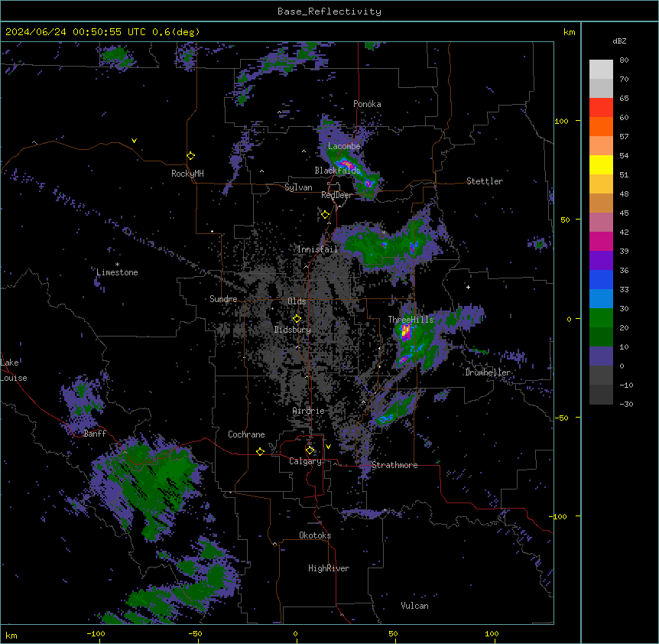Click the HighRiver label

[329, 568]
